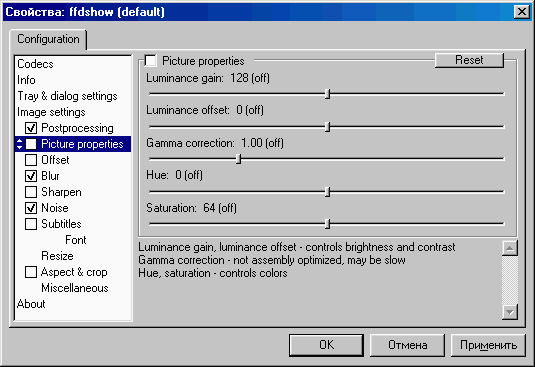Click the Reset button
This screenshot has width=535, height=367.
(469, 60)
